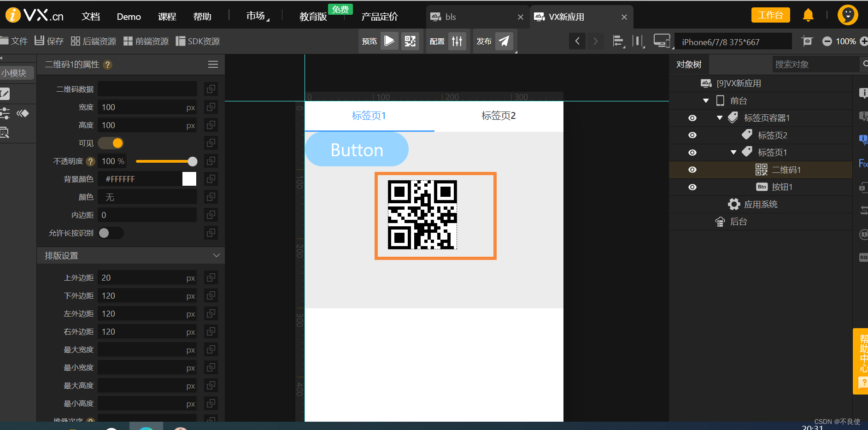Click the 小模块 sidebar tab
868x430 pixels.
point(16,73)
